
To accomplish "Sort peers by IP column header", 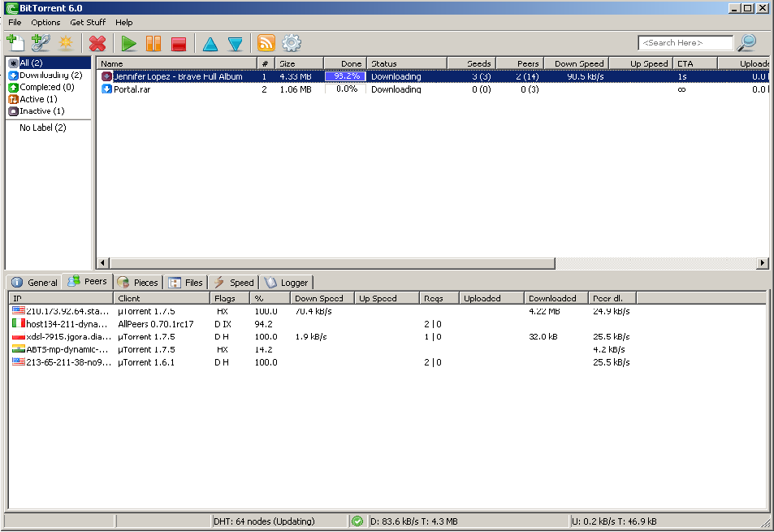I will click(61, 298).
